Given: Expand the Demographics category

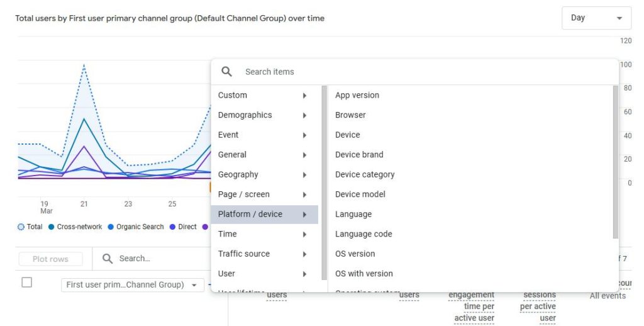Looking at the screenshot, I should pyautogui.click(x=265, y=115).
